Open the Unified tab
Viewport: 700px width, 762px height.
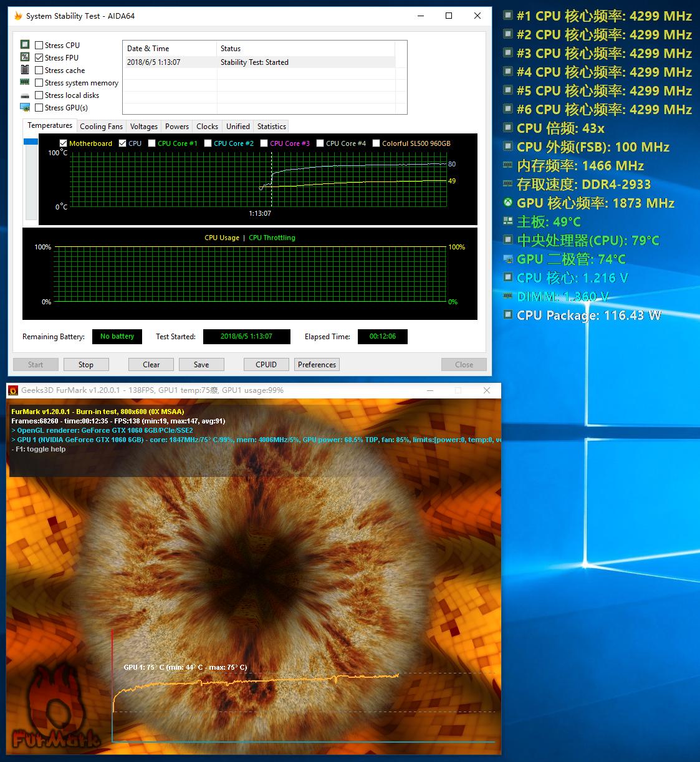(x=238, y=126)
